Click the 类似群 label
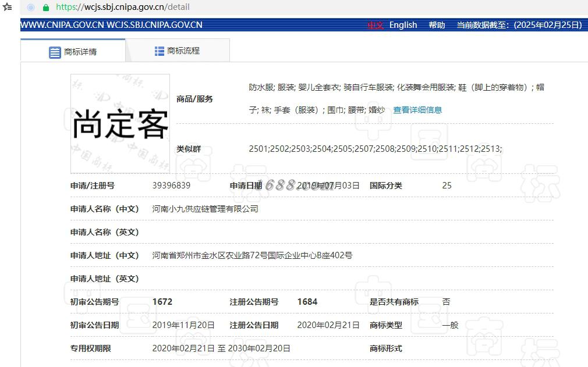Screen dimensions: 588x367 click(189, 149)
